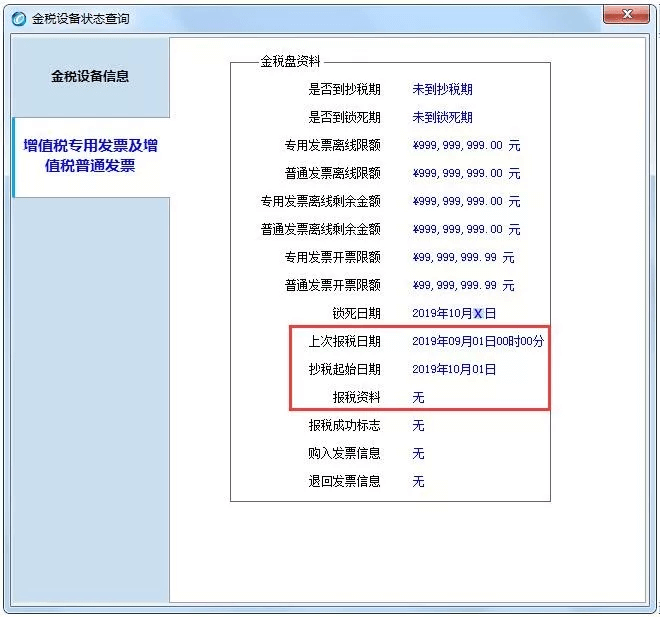Click the 金税盘资料 group title
The width and height of the screenshot is (660, 617).
(290, 62)
